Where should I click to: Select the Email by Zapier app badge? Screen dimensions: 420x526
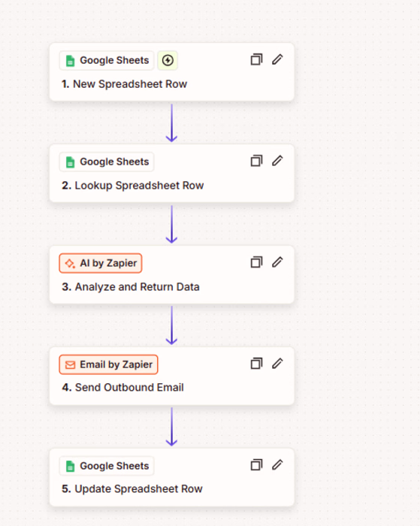pos(108,364)
